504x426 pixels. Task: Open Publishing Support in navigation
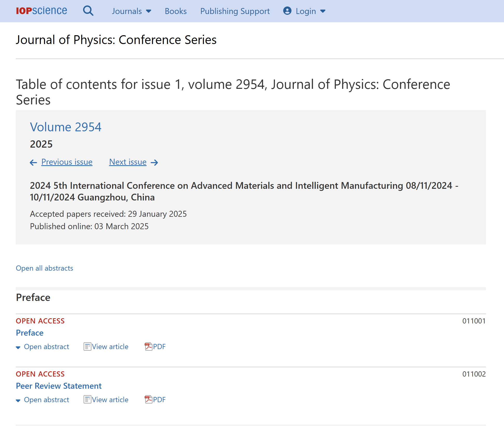(235, 11)
